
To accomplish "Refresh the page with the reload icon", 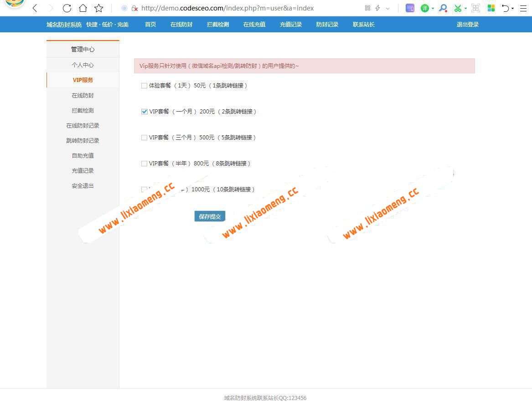I will [67, 8].
